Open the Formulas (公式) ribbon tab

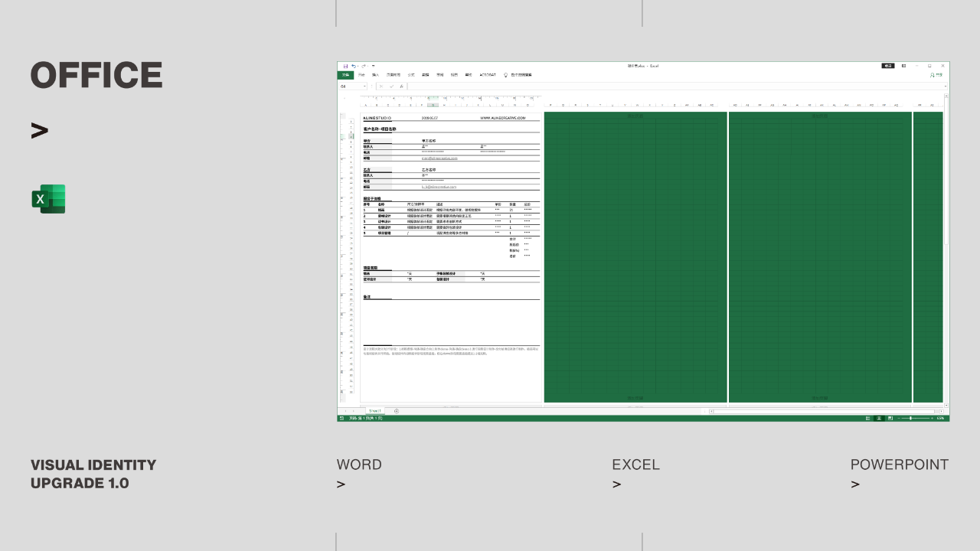[x=411, y=75]
